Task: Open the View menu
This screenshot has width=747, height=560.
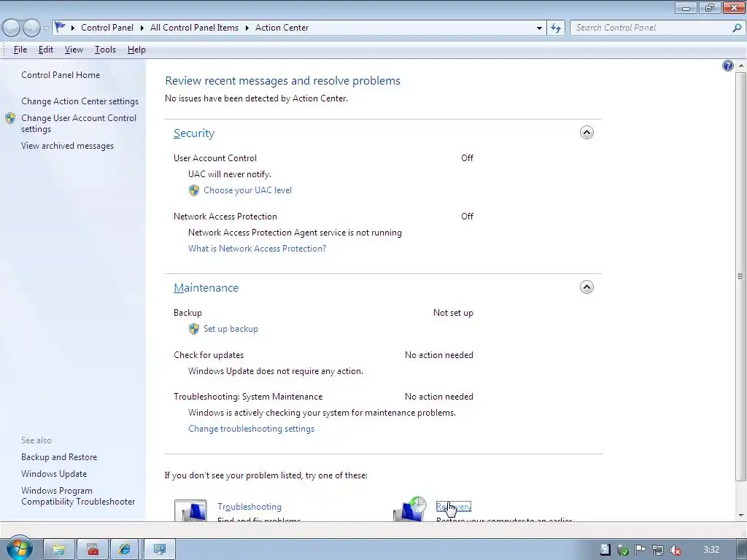Action: 74,50
